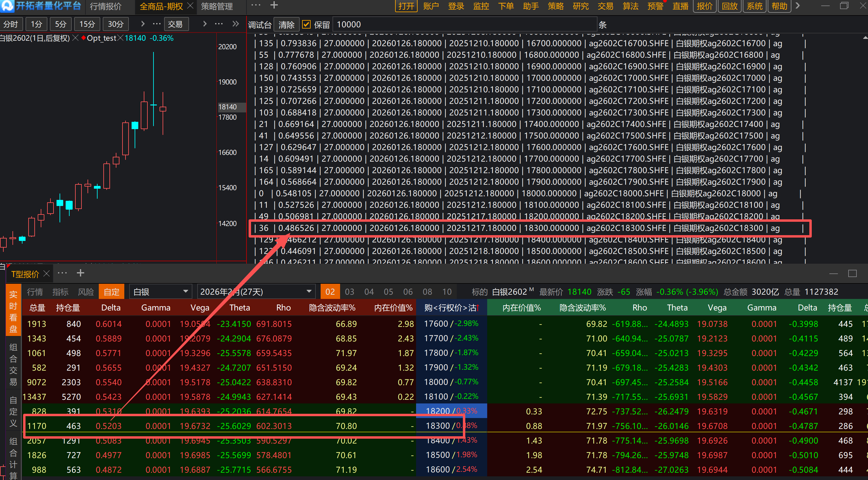This screenshot has width=868, height=480.
Task: Close the 全商品-期权 tab
Action: (190, 6)
